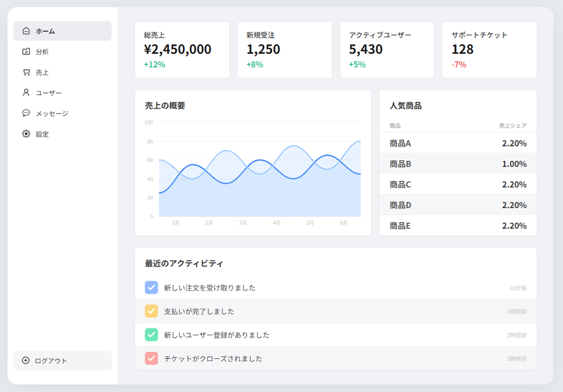563x392 pixels.
Task: Click the circle plus icon beside ログアウト
Action: [x=26, y=360]
